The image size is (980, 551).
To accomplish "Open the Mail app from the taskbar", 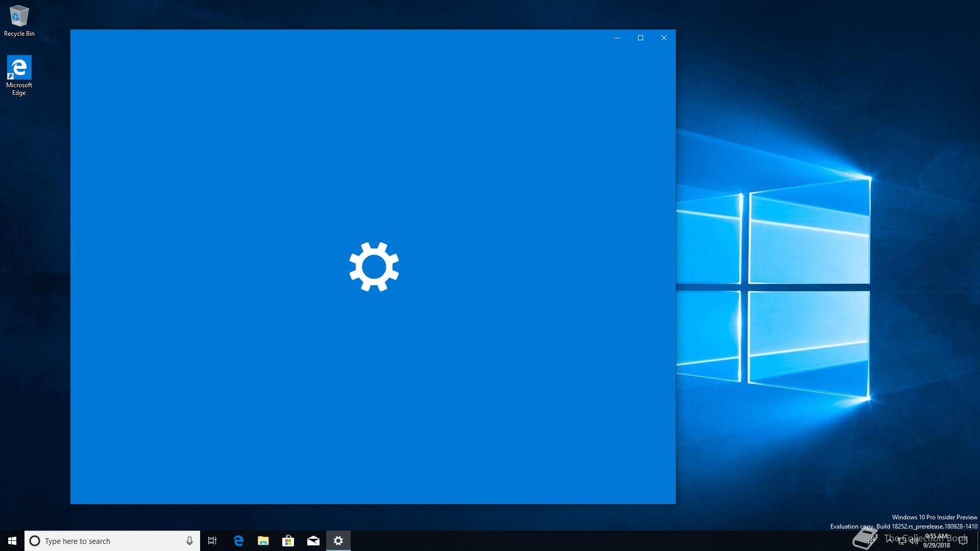I will (x=313, y=541).
